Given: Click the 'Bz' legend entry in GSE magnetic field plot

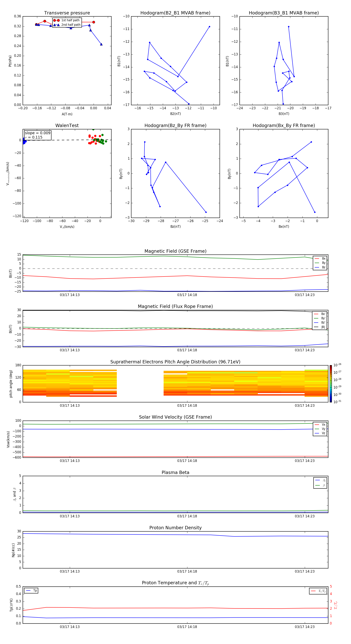Looking at the screenshot, I should click(320, 267).
